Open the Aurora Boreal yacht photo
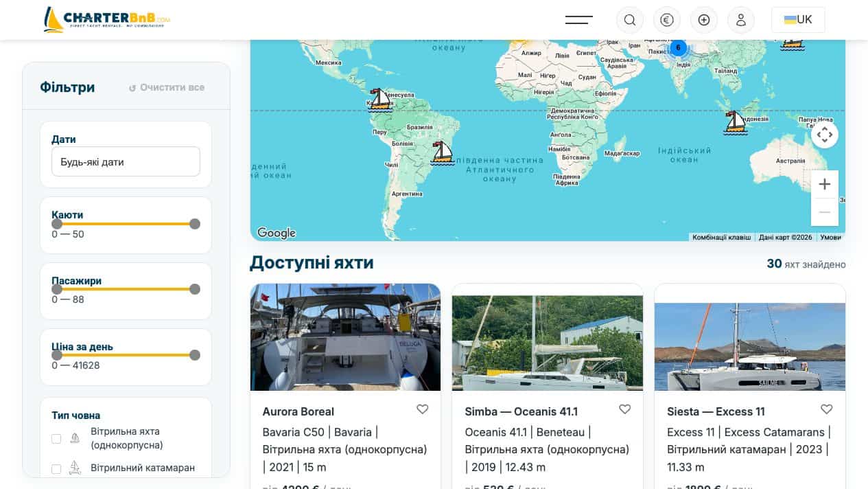 (x=345, y=337)
